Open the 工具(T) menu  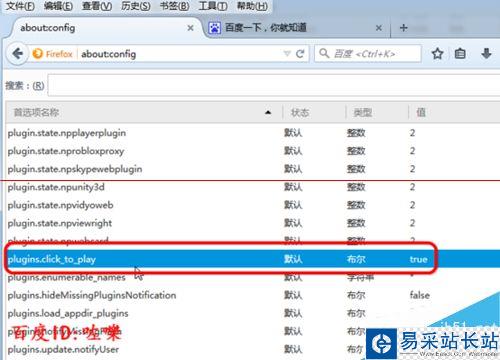(x=213, y=6)
